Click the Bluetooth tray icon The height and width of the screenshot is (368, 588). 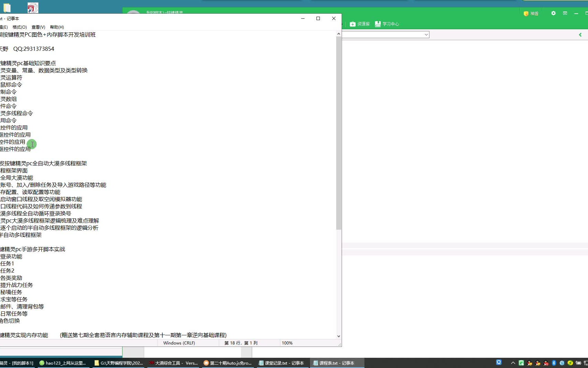point(554,363)
